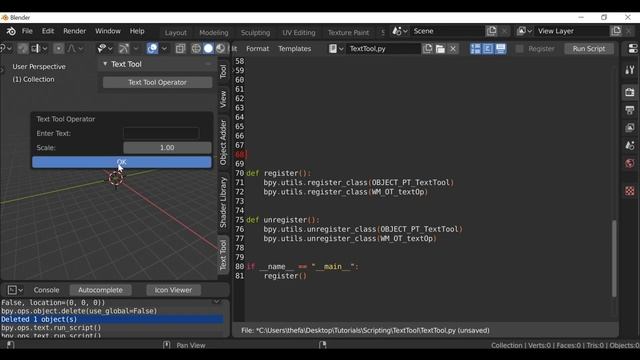
Task: Click the Scale value slider field
Action: click(x=167, y=148)
